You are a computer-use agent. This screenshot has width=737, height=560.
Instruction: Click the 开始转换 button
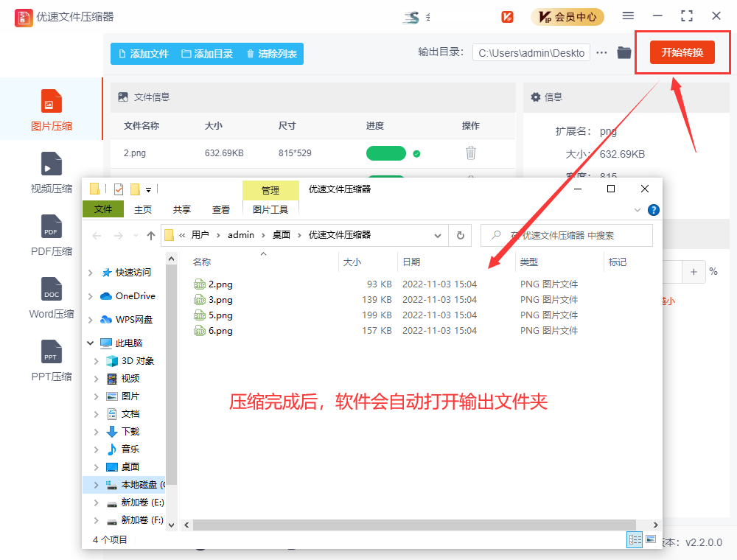point(682,52)
